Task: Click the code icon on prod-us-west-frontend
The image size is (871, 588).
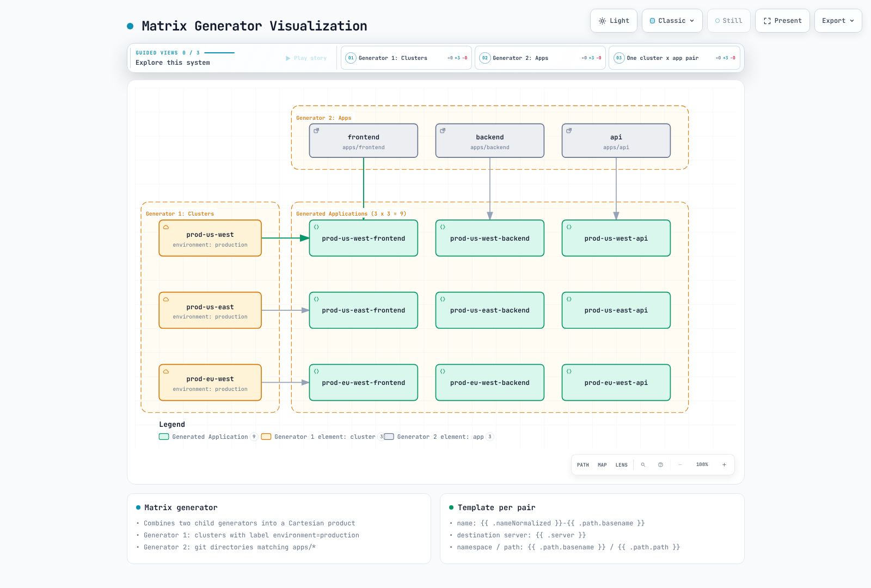Action: click(x=316, y=227)
